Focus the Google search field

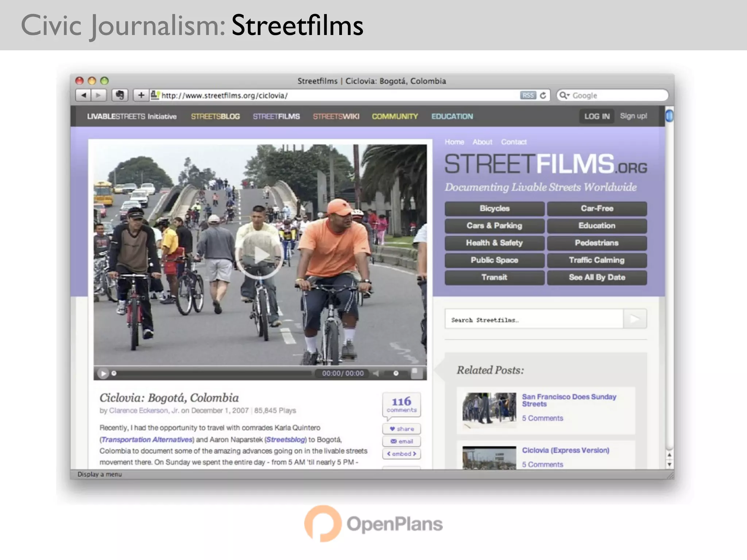[x=613, y=96]
